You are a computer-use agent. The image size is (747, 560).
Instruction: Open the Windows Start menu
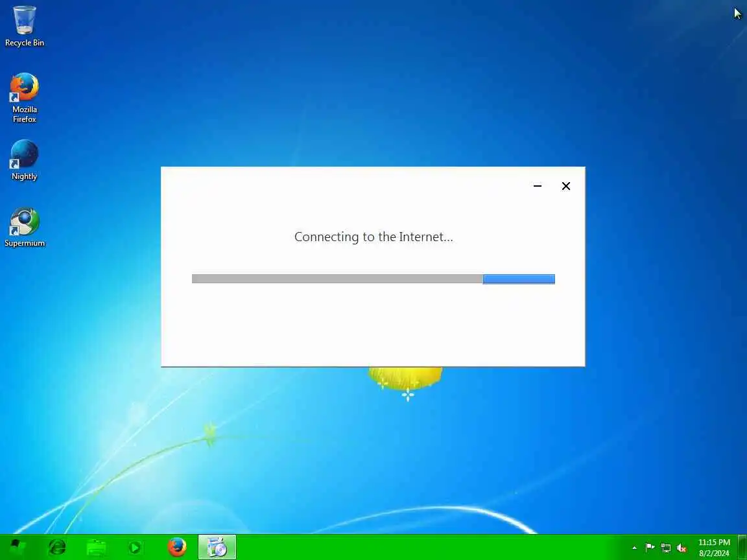18,547
